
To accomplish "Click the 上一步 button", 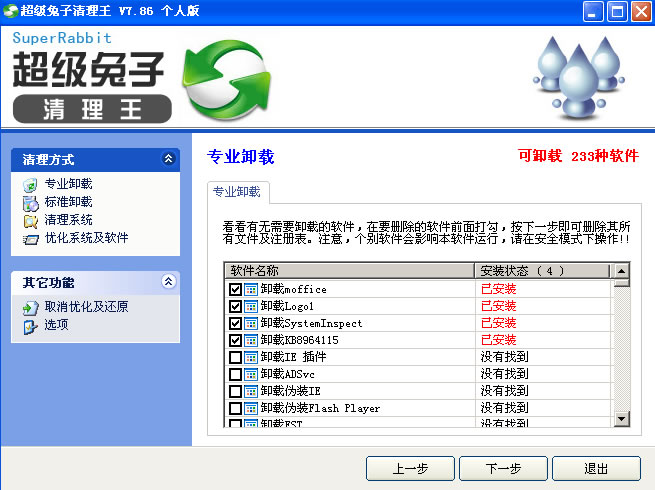I will 410,469.
